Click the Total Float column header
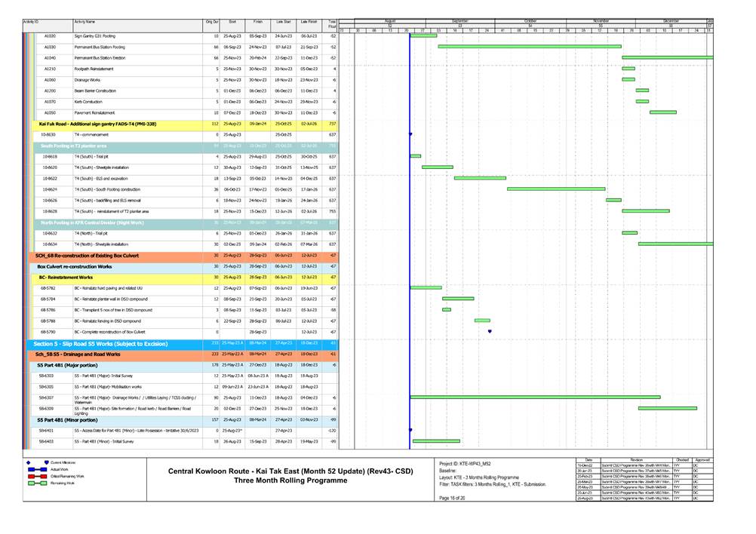The width and height of the screenshot is (756, 534). click(x=332, y=26)
